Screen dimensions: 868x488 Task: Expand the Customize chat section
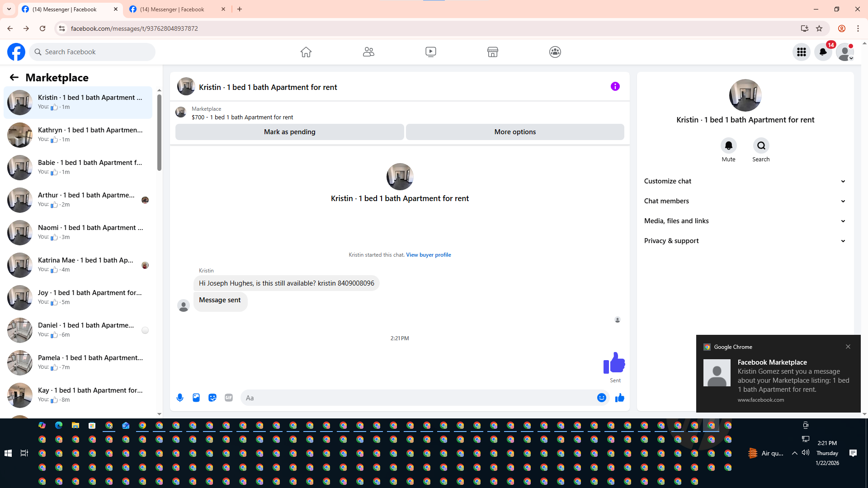[745, 181]
